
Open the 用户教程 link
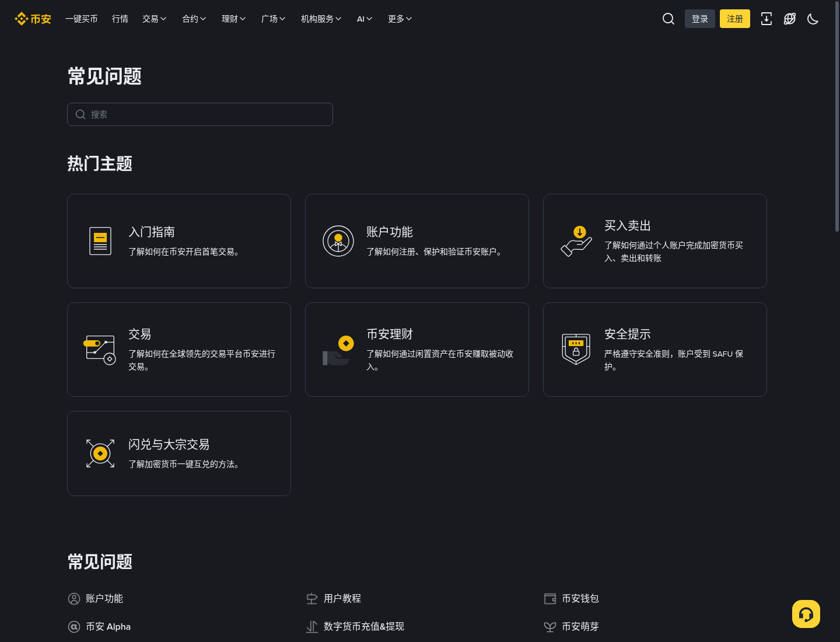342,599
